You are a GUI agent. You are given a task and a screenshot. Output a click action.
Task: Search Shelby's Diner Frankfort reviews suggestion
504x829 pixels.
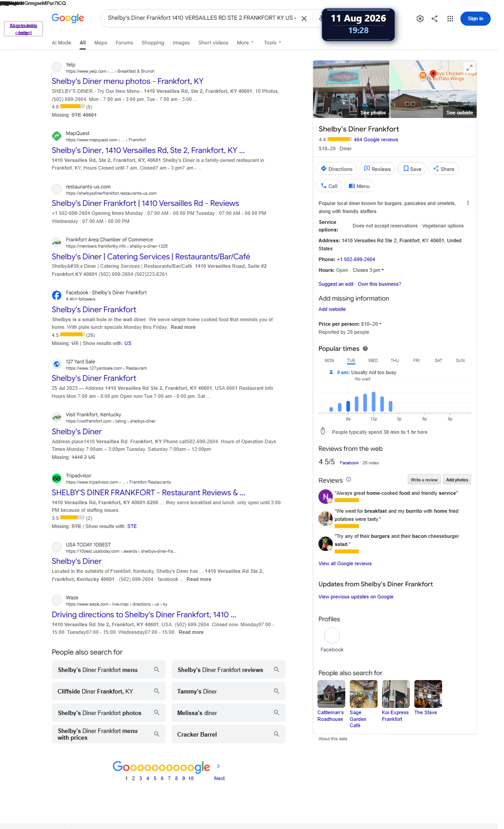click(228, 670)
